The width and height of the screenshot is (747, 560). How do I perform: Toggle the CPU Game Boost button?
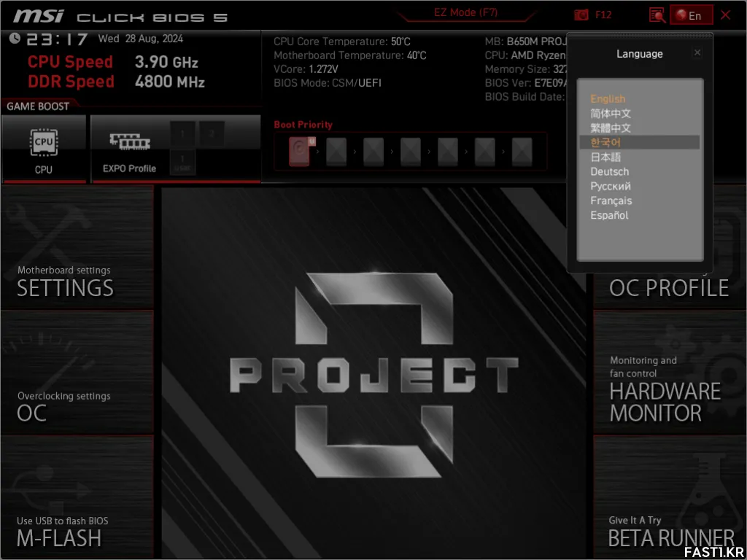[44, 149]
